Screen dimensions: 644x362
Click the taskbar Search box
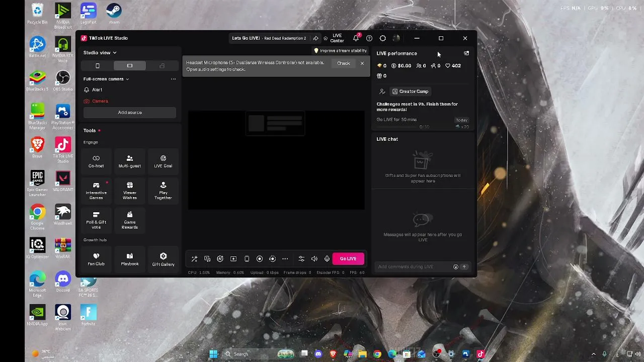[259, 354]
